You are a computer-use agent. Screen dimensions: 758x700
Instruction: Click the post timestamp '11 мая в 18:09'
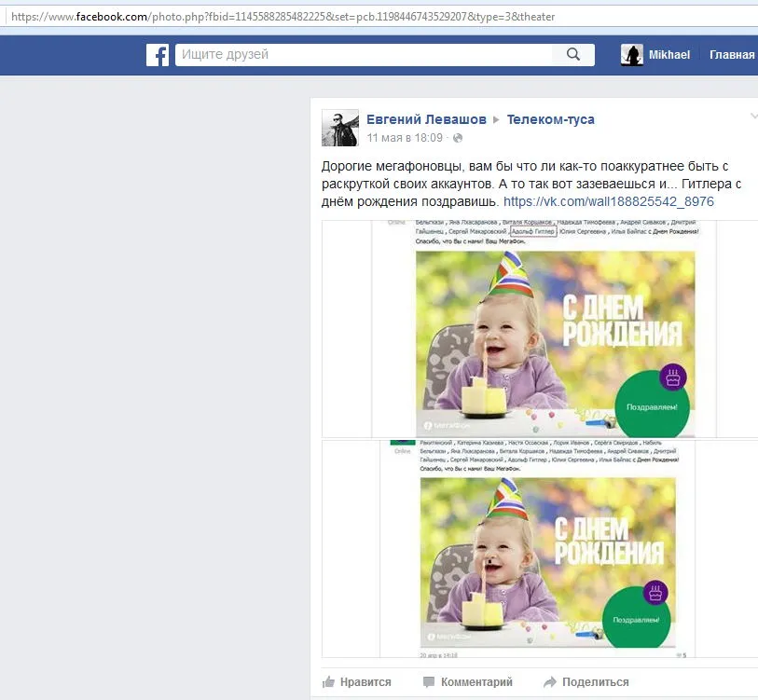click(405, 138)
